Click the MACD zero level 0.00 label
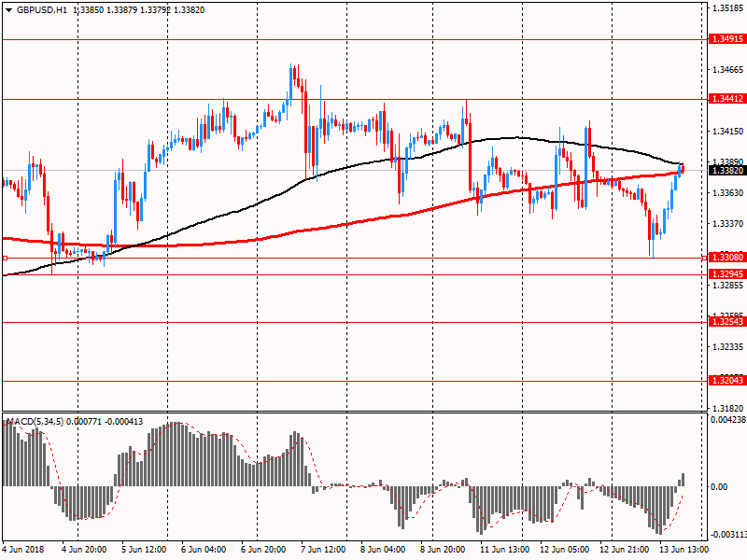Image resolution: width=747 pixels, height=560 pixels. point(719,486)
